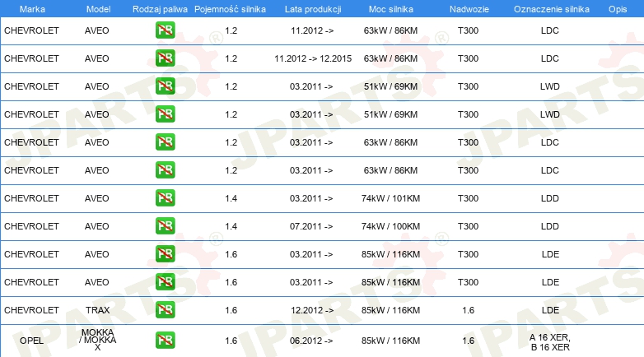644x357 pixels.
Task: Click Nadwozie value 1.6 in the TRAX row
Action: [x=469, y=310]
